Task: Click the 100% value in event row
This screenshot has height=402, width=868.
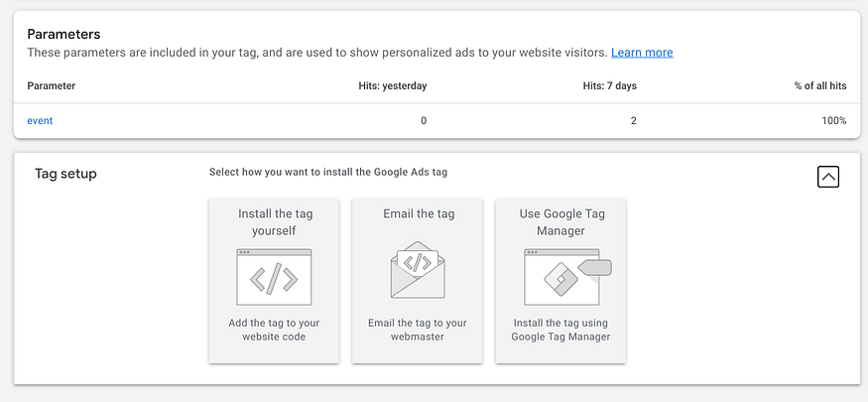Action: click(834, 121)
